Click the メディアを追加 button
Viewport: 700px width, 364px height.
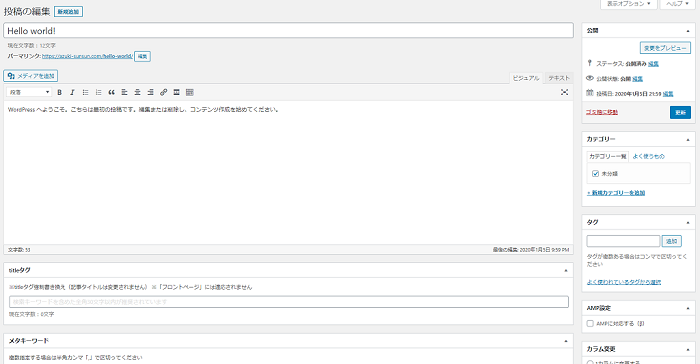click(x=31, y=76)
